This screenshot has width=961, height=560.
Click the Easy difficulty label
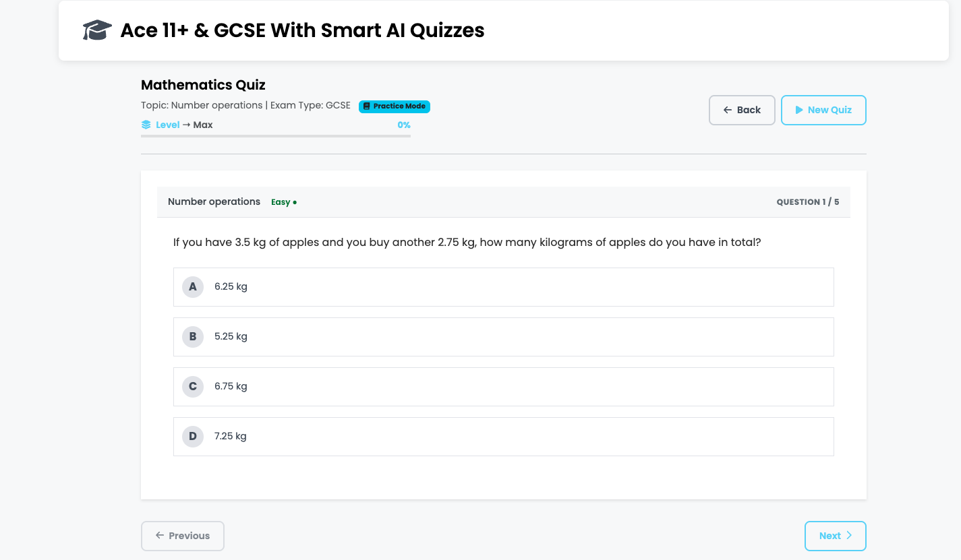[x=280, y=201]
